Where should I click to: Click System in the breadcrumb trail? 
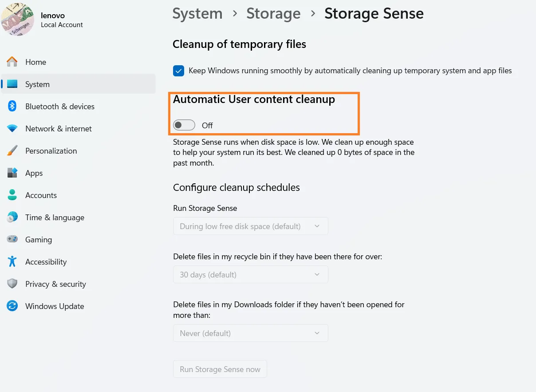(197, 13)
